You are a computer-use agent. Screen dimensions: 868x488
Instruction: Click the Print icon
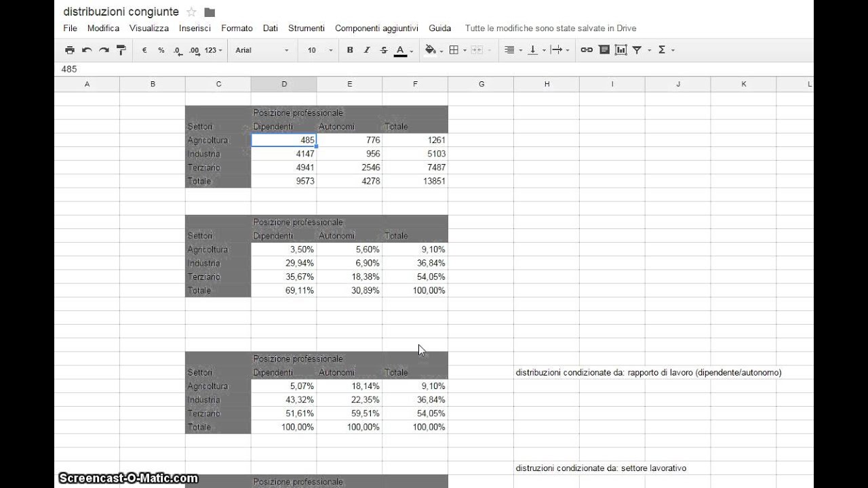click(70, 50)
